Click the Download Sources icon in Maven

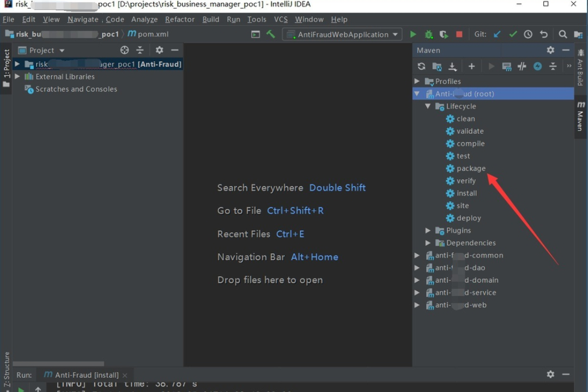coord(452,66)
